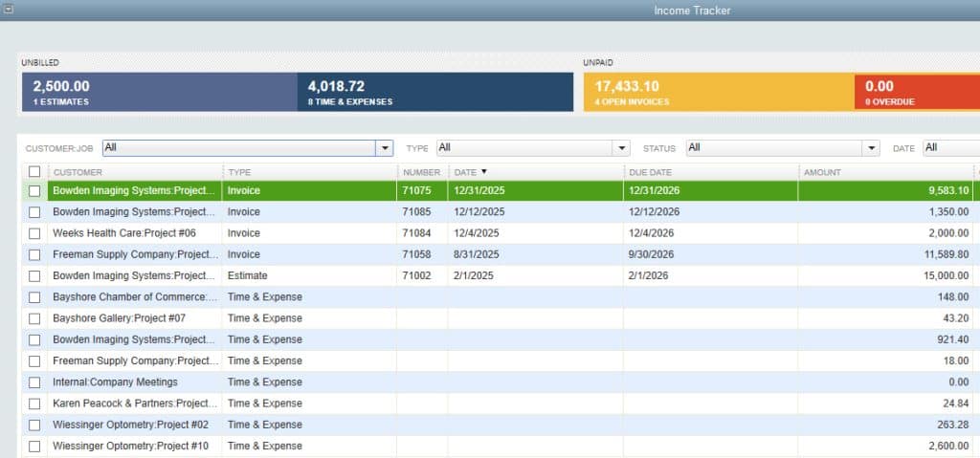This screenshot has height=458, width=980.
Task: Click invoice number 71084
Action: coord(417,233)
